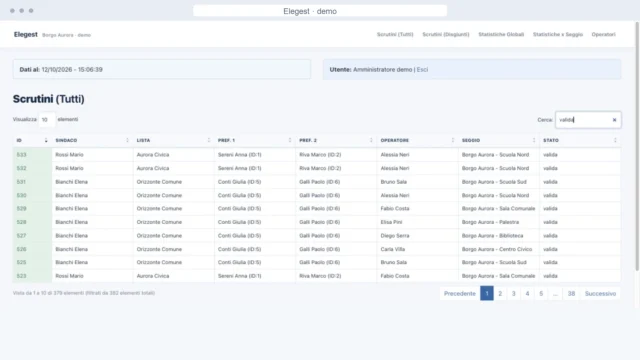Go to Statistiche Globali
640x360 pixels.
click(x=501, y=35)
